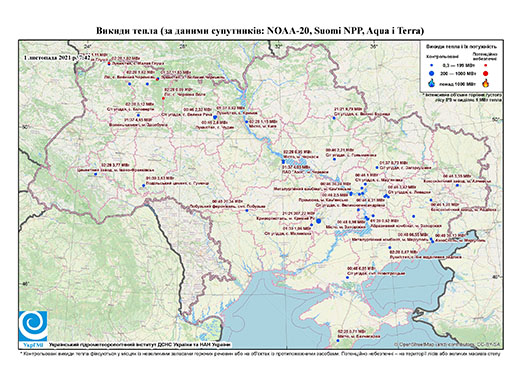Click the large blue marker at Kryvyi Rih
The height and width of the screenshot is (368, 520).
coord(318,221)
